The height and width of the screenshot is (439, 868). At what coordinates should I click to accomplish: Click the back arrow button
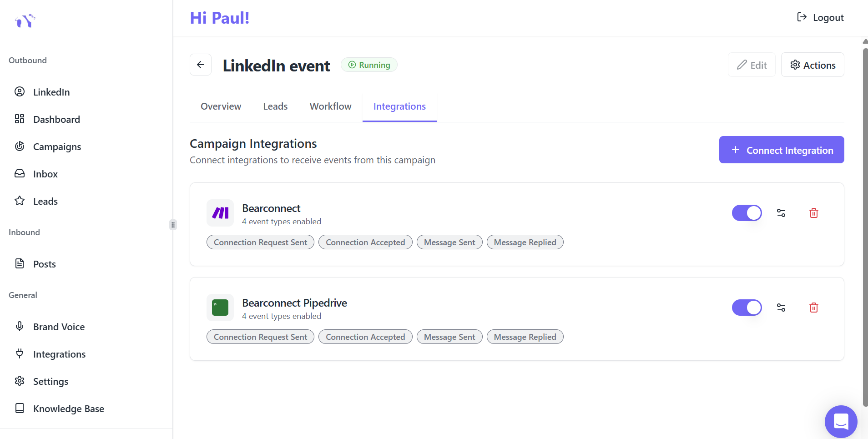click(201, 65)
